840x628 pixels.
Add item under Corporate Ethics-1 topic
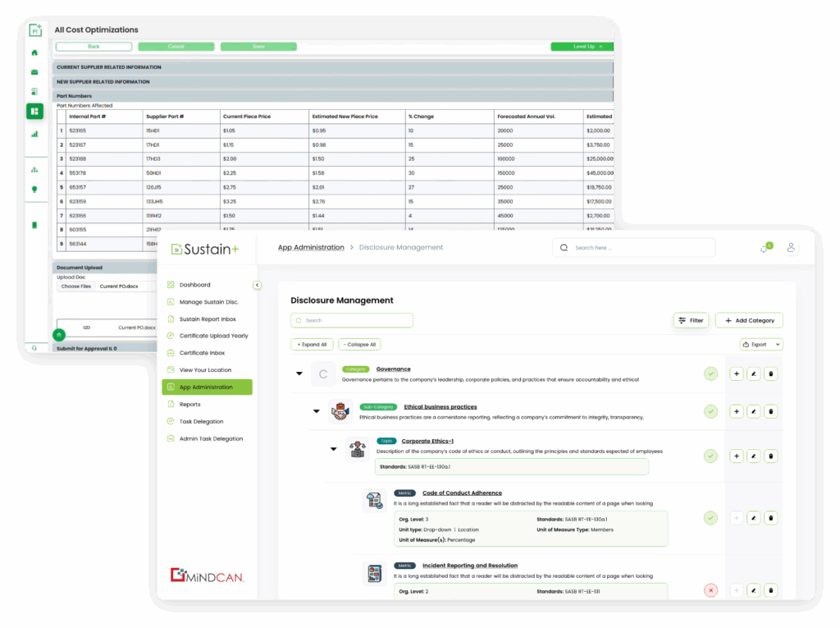click(736, 456)
